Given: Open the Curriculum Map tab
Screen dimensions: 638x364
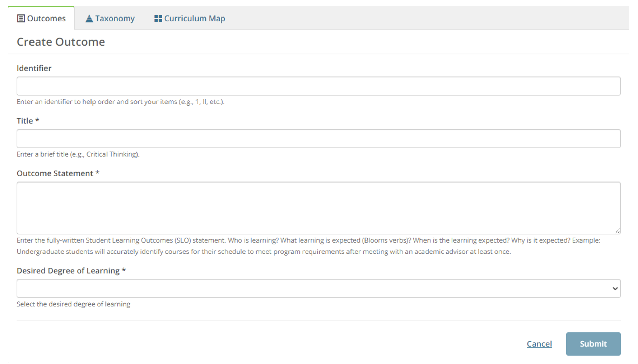Looking at the screenshot, I should (x=194, y=19).
